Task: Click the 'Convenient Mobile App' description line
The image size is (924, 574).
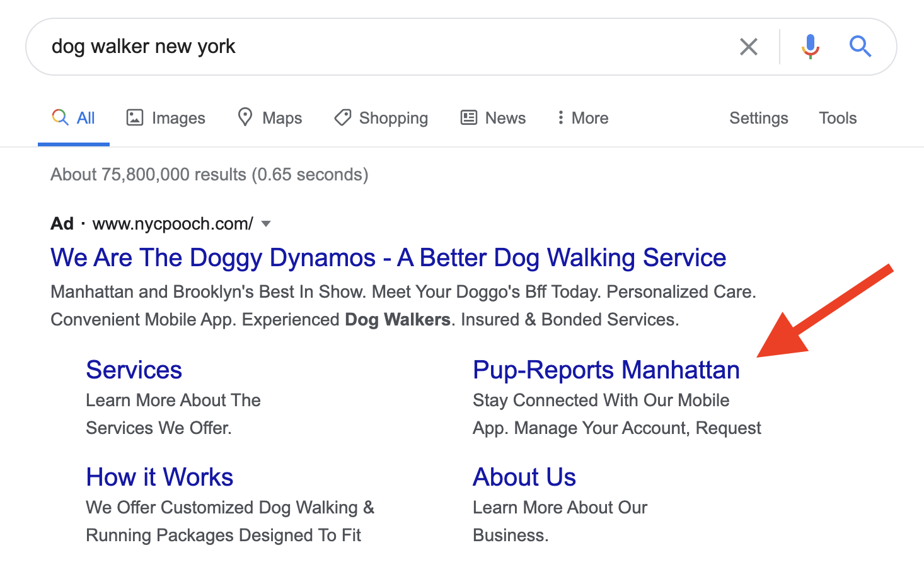Action: click(365, 320)
